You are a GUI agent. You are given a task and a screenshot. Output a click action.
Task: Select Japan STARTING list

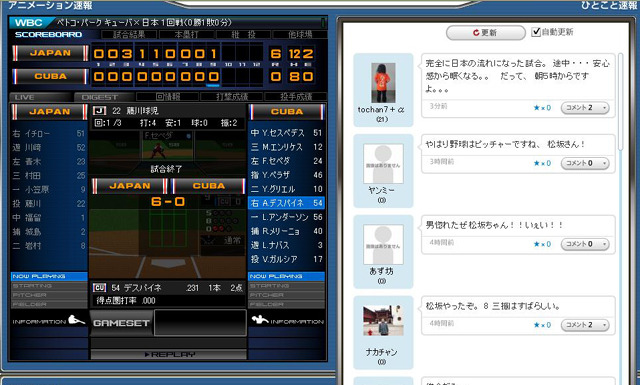tap(49, 286)
